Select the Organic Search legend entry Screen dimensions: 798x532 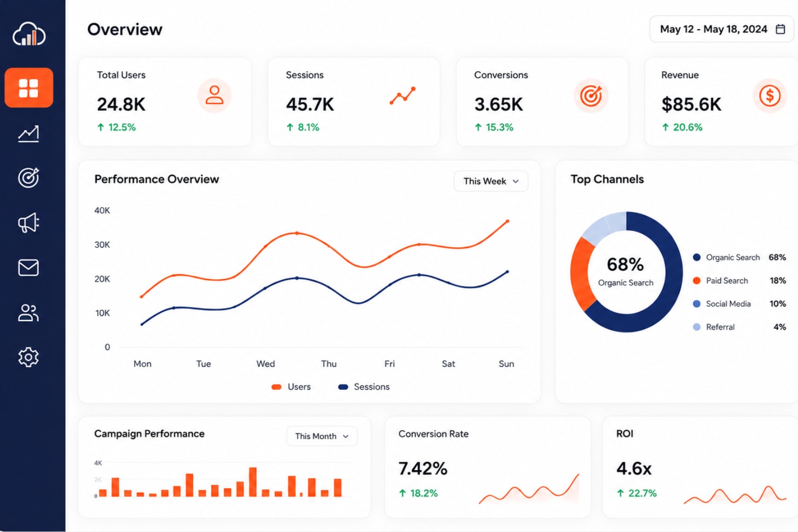pos(739,257)
